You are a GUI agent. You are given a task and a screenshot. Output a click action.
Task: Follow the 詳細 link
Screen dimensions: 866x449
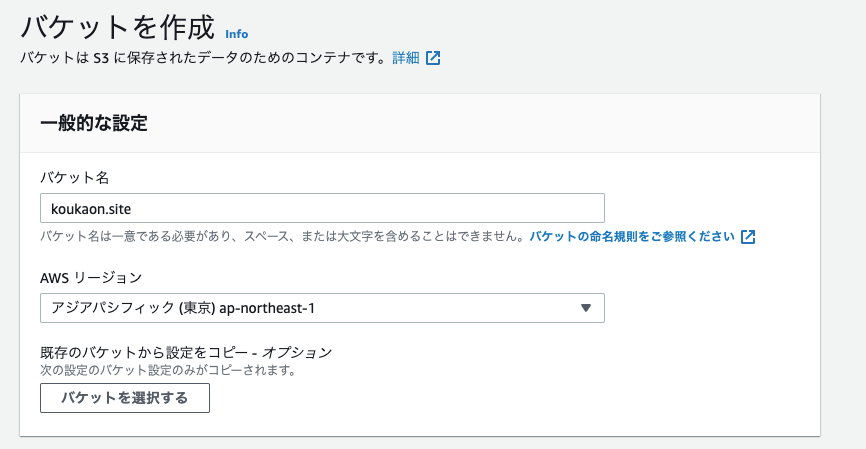(406, 58)
